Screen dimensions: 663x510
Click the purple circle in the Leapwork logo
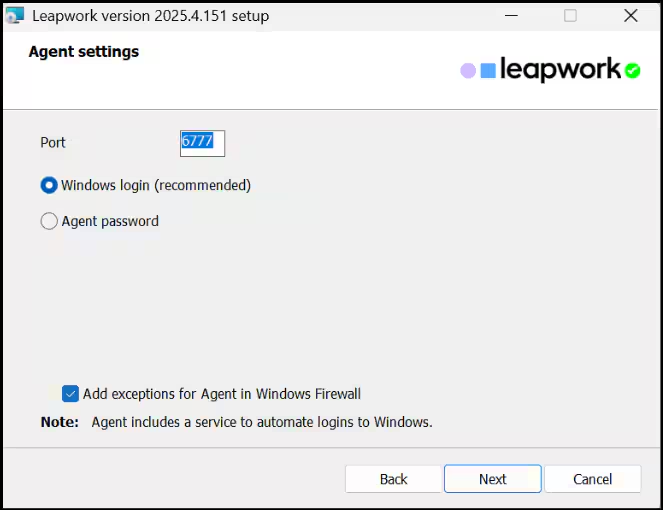468,71
